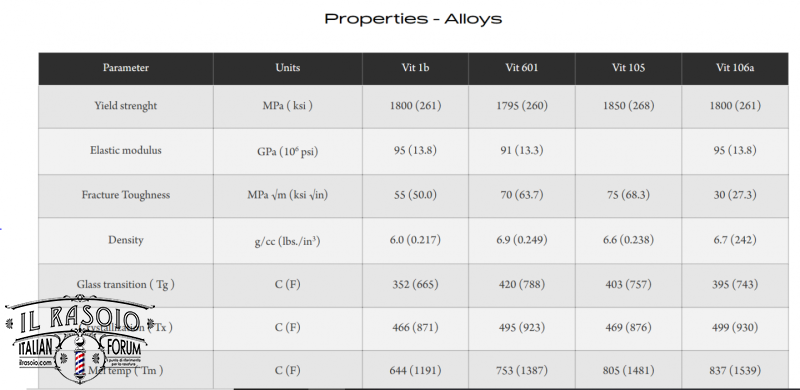This screenshot has width=800, height=390.
Task: Select the Glass transition ( Tg ) label
Action: [x=126, y=284]
